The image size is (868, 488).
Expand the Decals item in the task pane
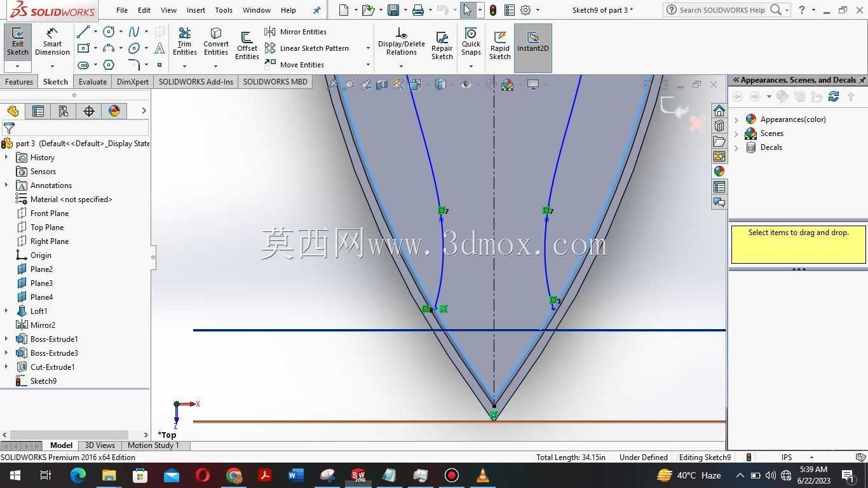736,147
